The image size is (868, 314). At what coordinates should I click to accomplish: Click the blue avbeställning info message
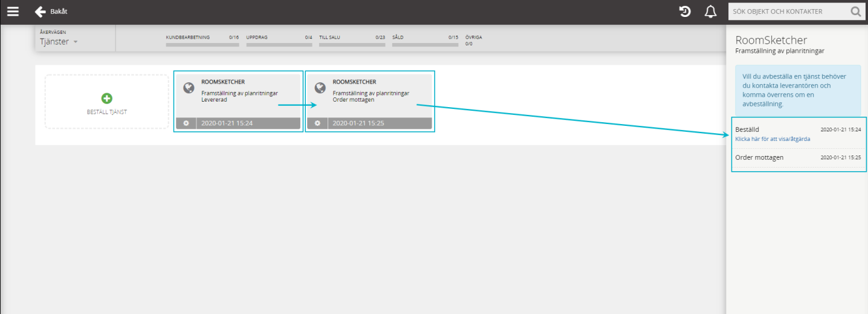798,90
